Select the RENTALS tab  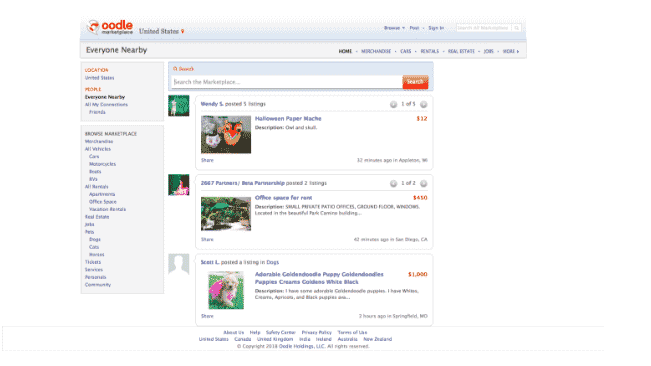pyautogui.click(x=430, y=51)
